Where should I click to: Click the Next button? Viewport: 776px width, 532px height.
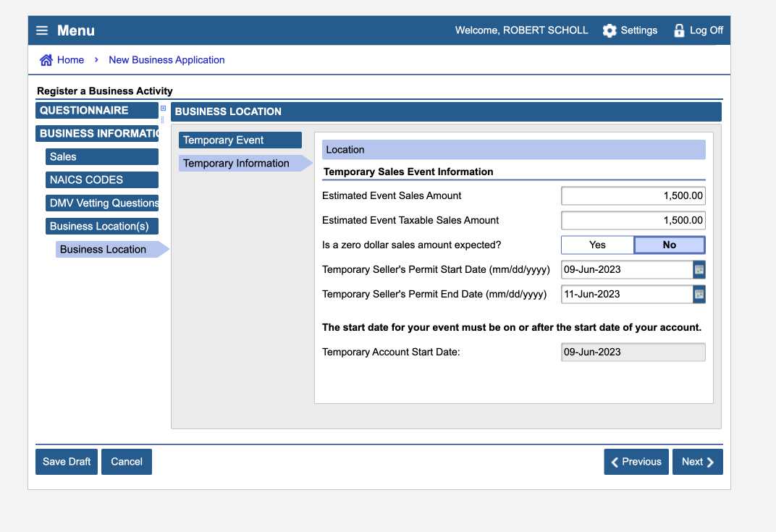tap(697, 462)
